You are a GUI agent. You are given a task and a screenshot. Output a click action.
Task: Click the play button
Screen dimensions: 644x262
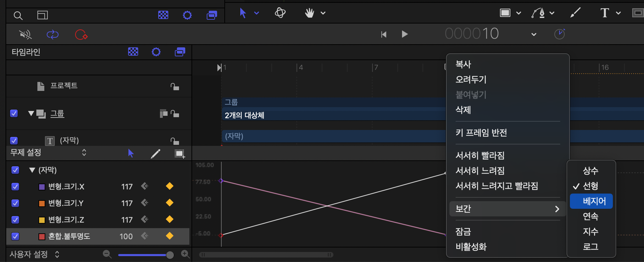point(405,34)
